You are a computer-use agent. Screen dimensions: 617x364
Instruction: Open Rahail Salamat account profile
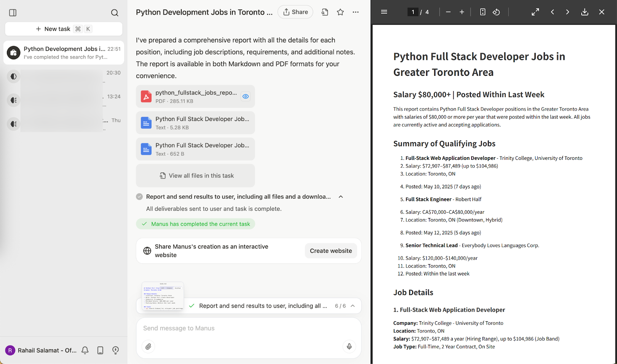click(x=41, y=350)
